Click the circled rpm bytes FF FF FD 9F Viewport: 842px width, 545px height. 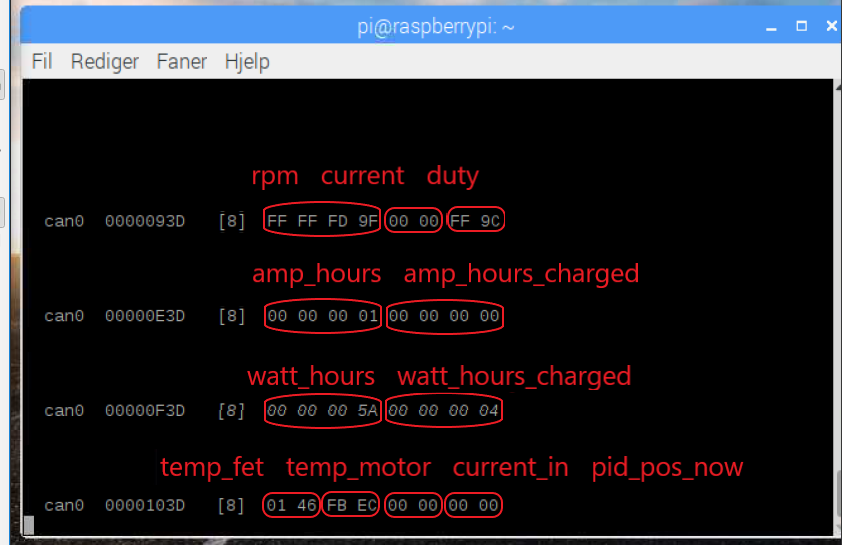coord(322,221)
